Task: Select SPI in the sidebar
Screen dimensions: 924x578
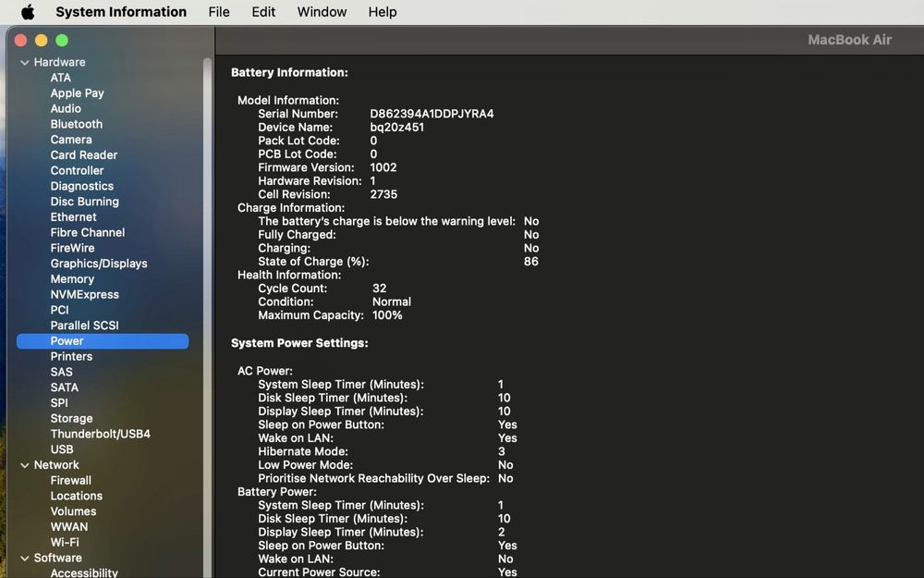Action: point(59,403)
